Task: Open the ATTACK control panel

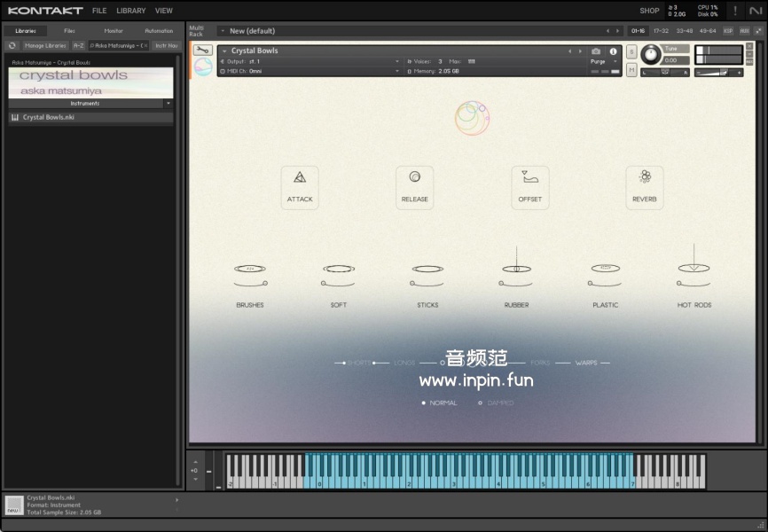Action: click(300, 188)
